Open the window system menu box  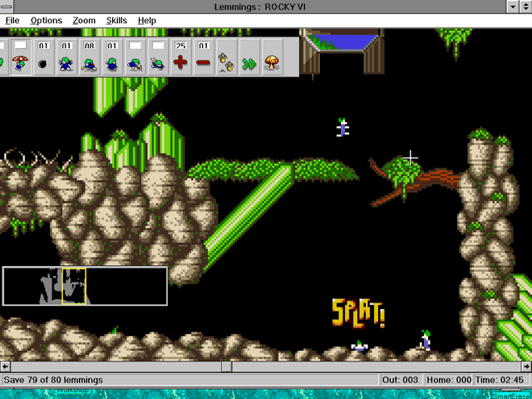point(7,7)
